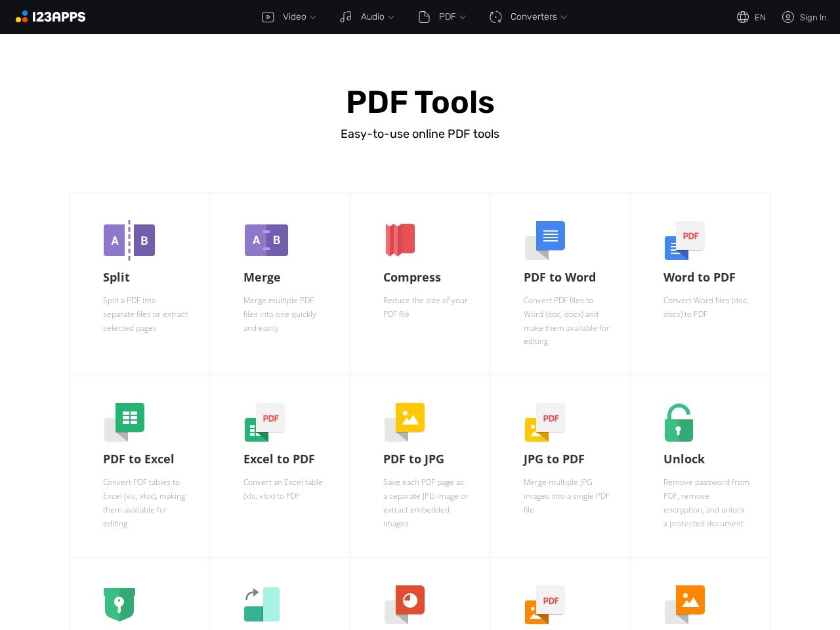The height and width of the screenshot is (630, 840).
Task: Click the Audio music note icon
Action: point(346,17)
